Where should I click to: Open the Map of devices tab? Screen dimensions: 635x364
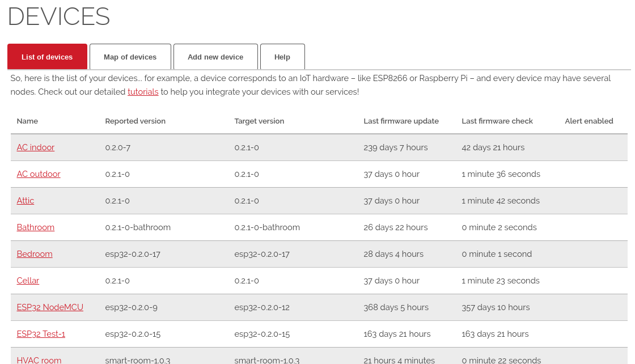point(130,57)
